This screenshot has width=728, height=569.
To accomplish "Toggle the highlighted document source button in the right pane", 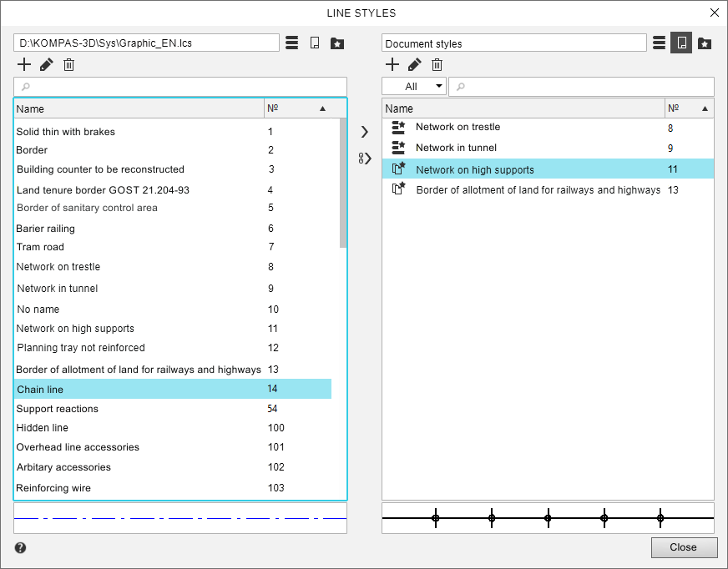I will (682, 43).
